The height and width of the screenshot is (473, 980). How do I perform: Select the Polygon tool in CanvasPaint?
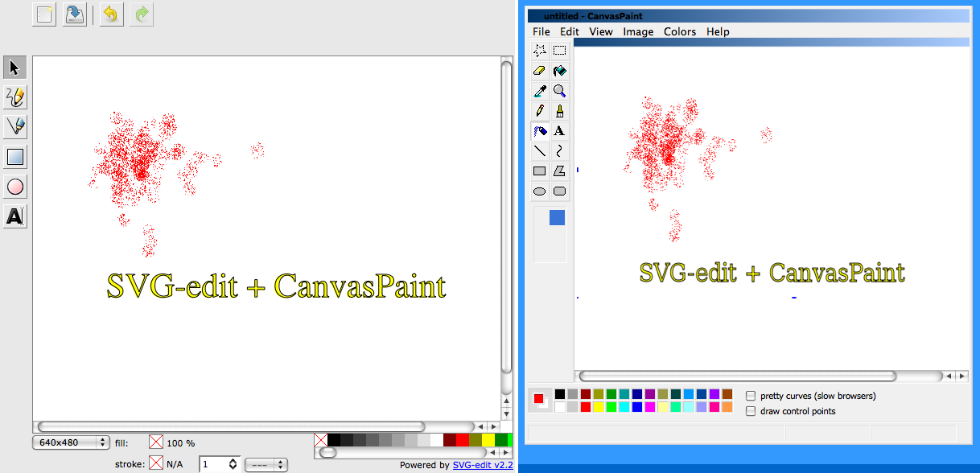(559, 171)
